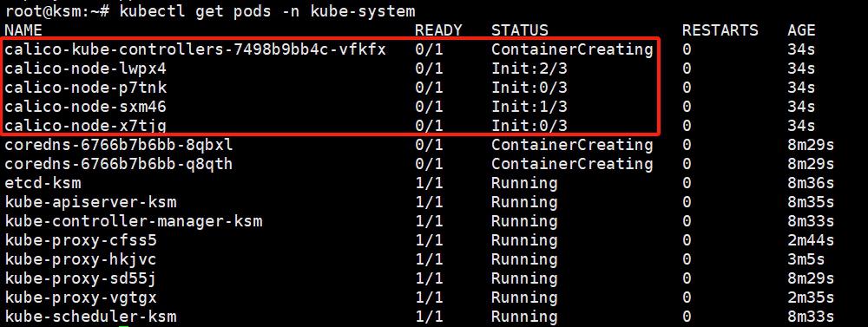Click the kube-proxy-vgtgx pod name

point(81,298)
